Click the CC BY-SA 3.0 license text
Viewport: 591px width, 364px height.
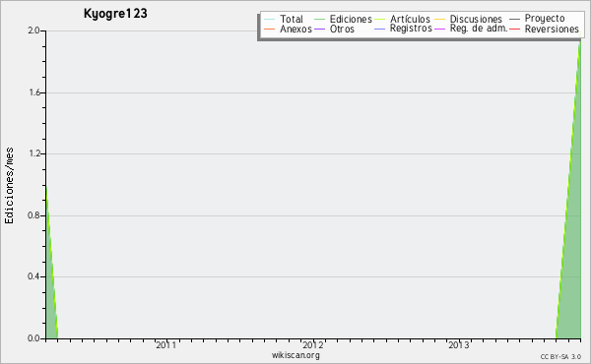point(560,356)
